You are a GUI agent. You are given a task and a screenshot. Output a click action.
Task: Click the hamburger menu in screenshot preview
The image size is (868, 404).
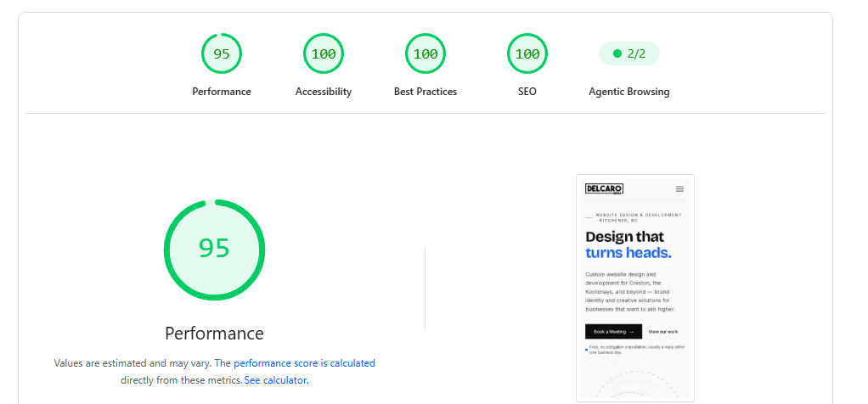click(679, 188)
